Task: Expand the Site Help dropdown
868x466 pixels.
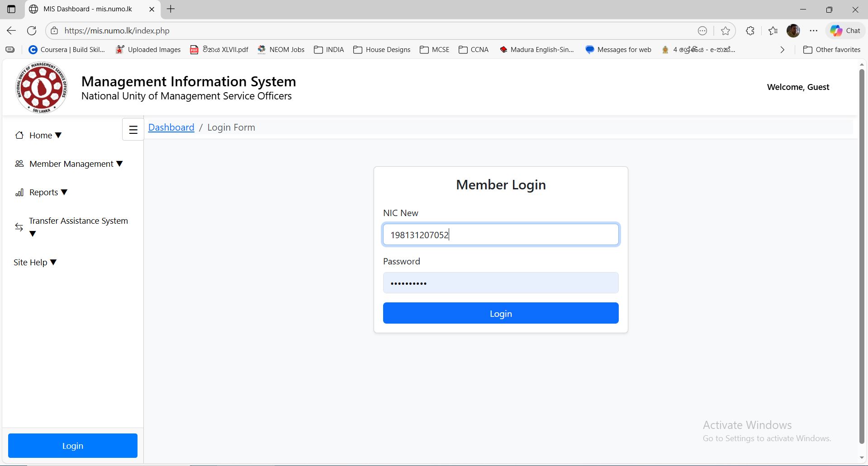Action: 54,262
